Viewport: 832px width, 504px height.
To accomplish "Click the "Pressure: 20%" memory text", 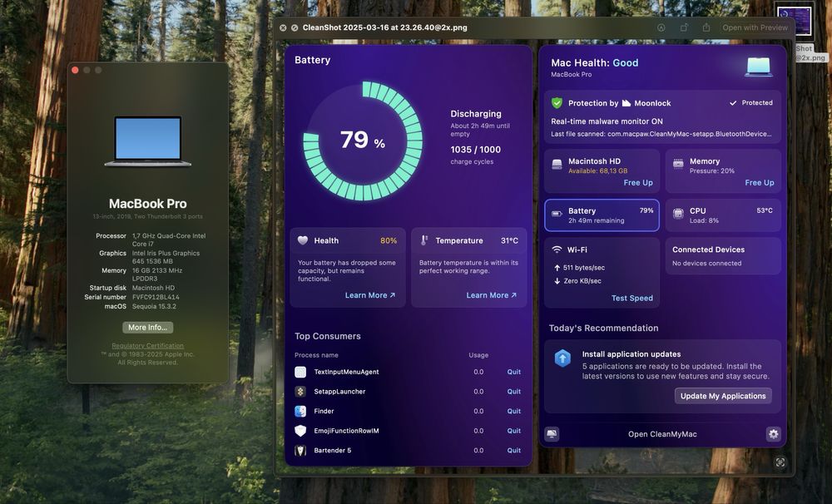I will [x=711, y=170].
